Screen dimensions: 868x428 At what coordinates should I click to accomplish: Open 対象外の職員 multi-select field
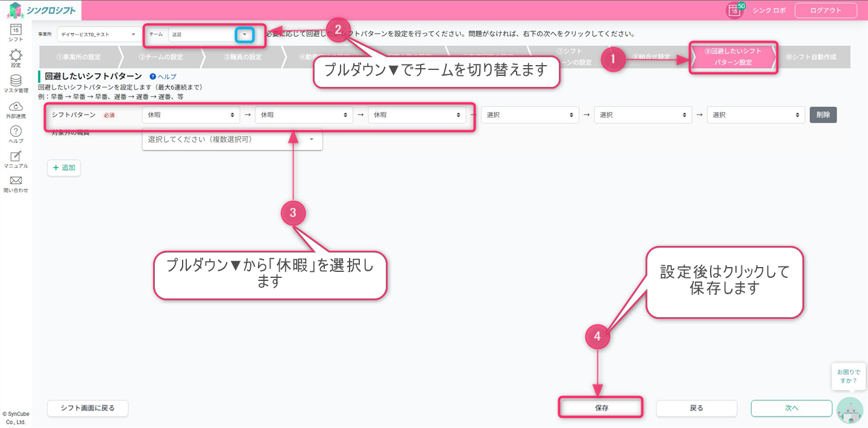coord(232,139)
